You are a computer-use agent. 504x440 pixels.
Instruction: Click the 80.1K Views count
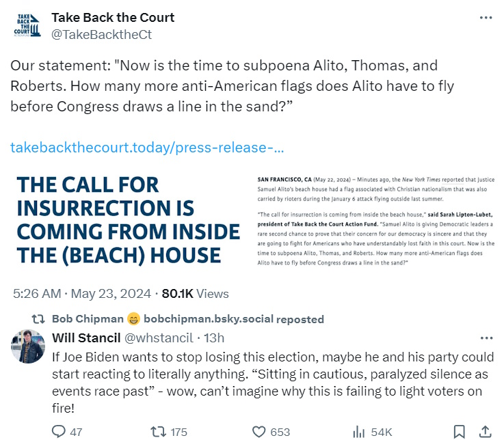pyautogui.click(x=195, y=294)
